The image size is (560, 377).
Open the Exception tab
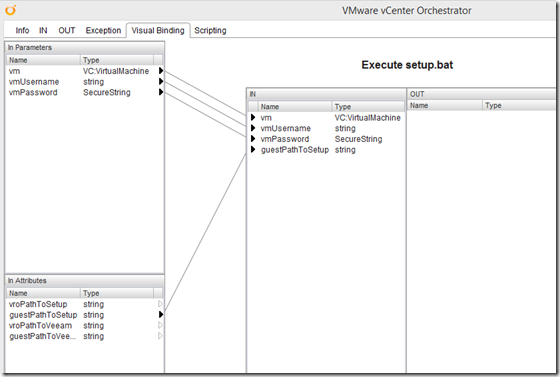click(103, 30)
